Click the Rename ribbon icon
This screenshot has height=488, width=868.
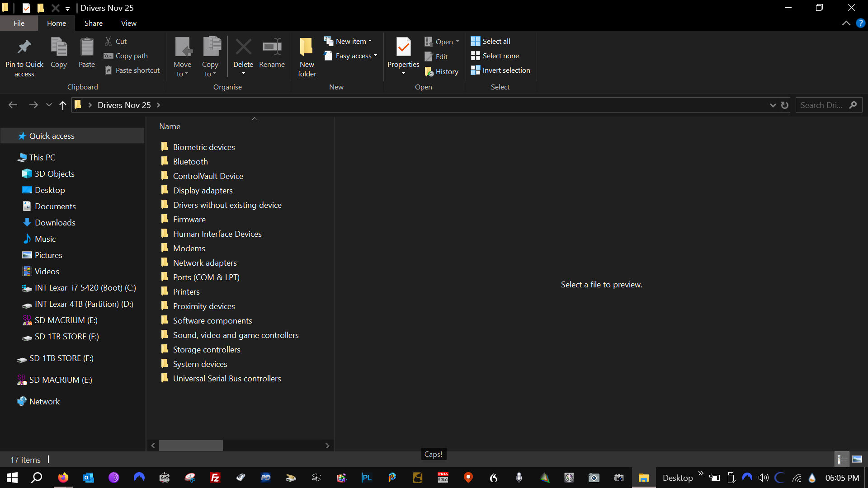pos(272,47)
